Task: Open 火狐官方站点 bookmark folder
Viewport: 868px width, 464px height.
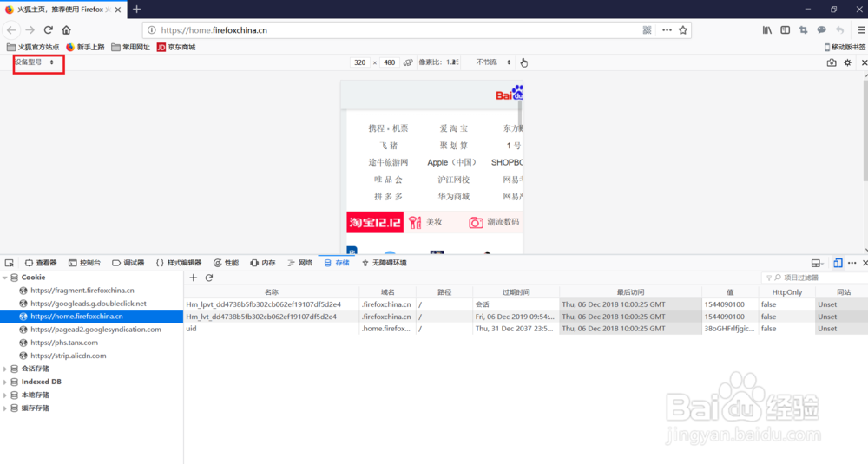Action: pyautogui.click(x=33, y=47)
